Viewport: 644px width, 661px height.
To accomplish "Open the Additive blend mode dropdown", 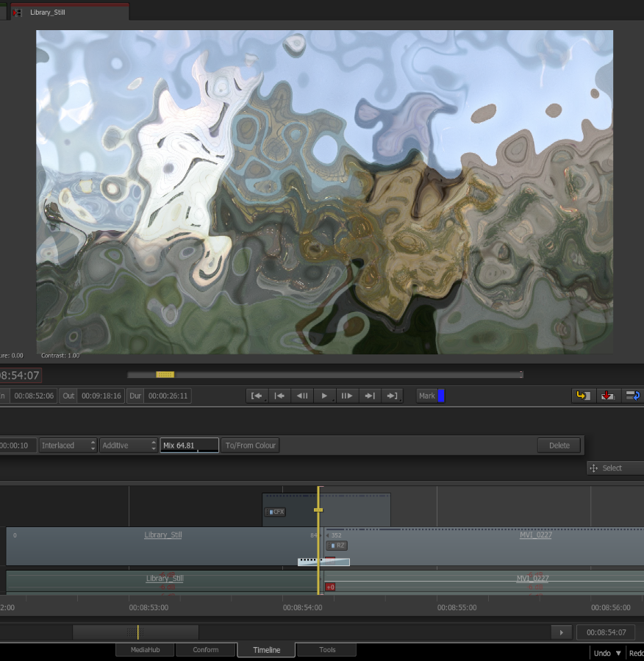I will pyautogui.click(x=129, y=446).
